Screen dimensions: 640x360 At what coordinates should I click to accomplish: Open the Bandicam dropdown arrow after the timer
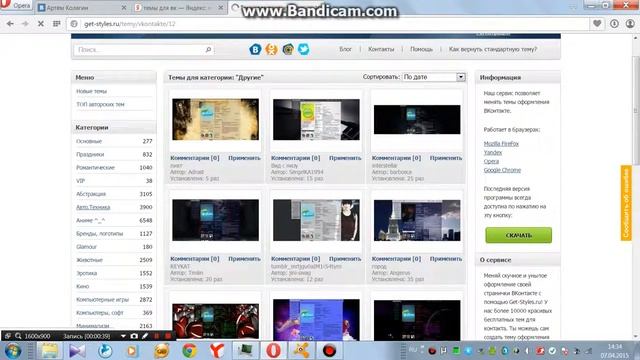123,336
